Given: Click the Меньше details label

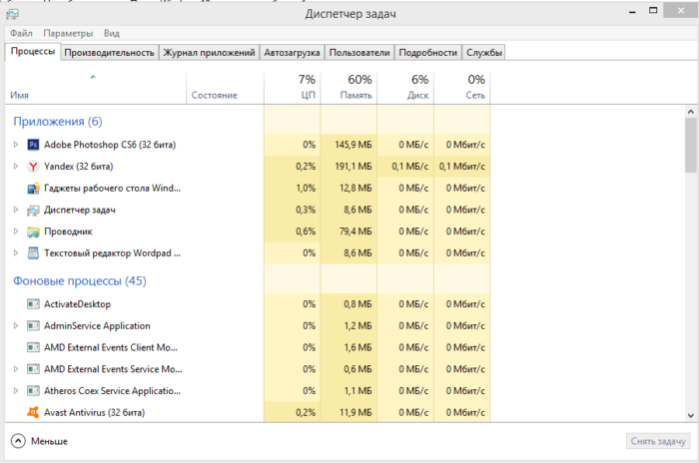Looking at the screenshot, I should click(x=49, y=441).
